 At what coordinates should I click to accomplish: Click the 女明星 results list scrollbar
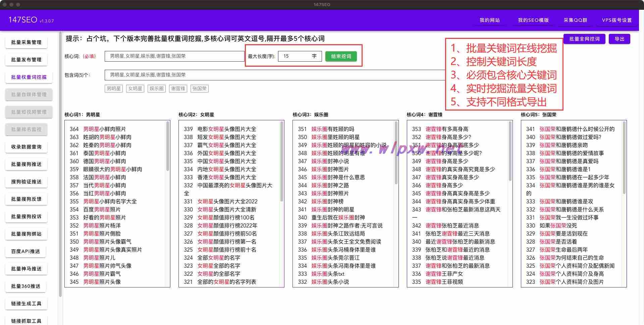click(x=281, y=161)
